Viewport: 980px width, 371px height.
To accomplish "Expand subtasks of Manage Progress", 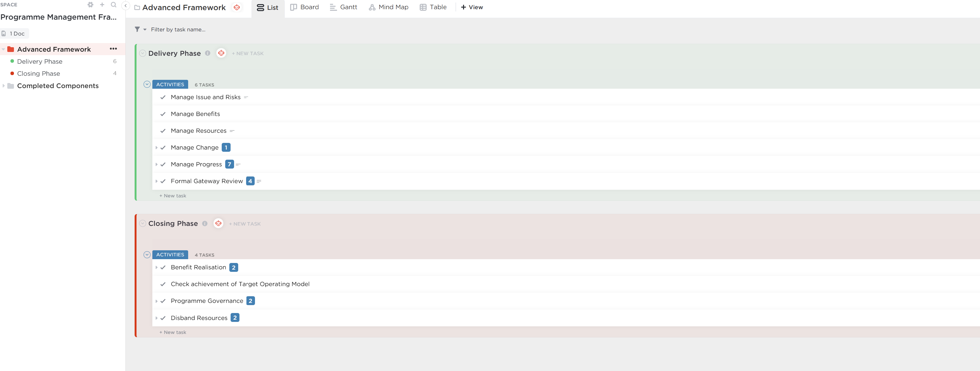I will (156, 164).
